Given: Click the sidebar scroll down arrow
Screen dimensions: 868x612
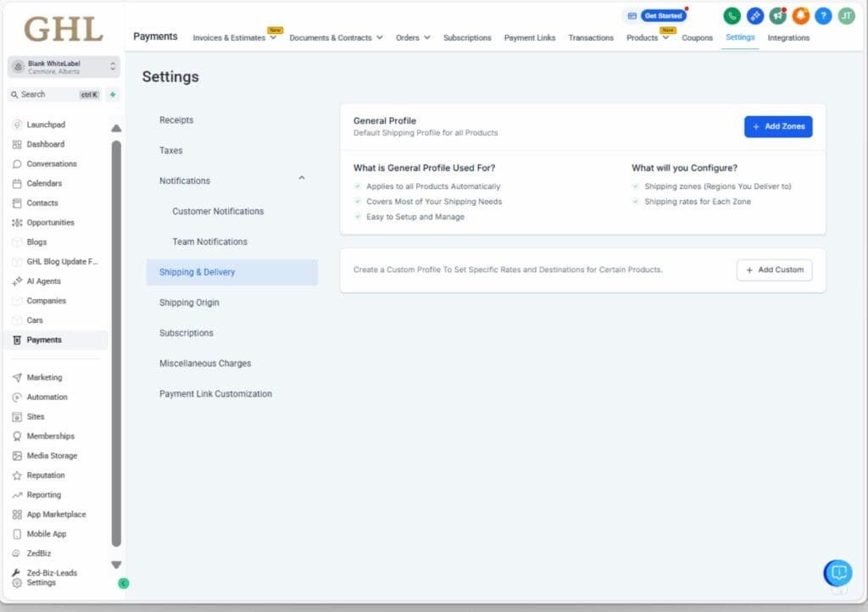Looking at the screenshot, I should (116, 565).
